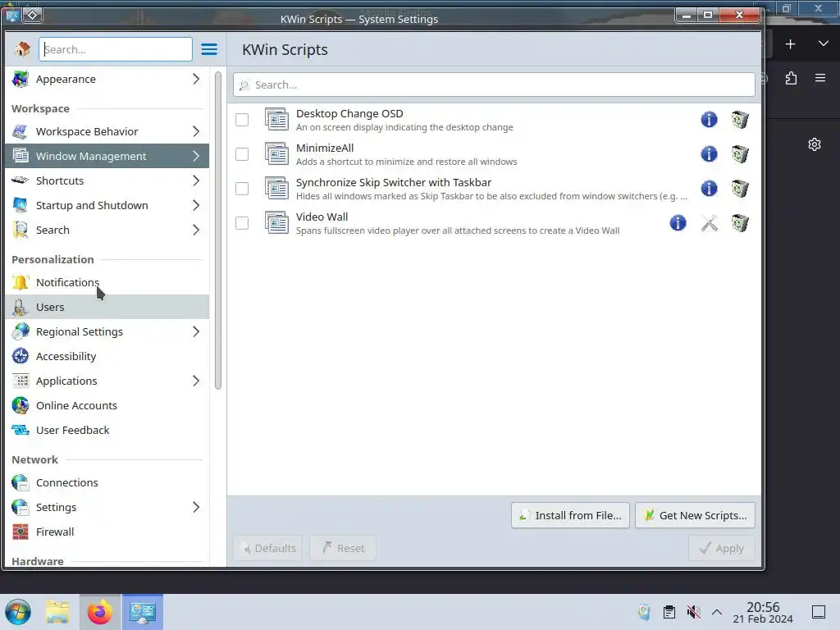Viewport: 840px width, 630px height.
Task: Open Firewall settings
Action: (107, 532)
